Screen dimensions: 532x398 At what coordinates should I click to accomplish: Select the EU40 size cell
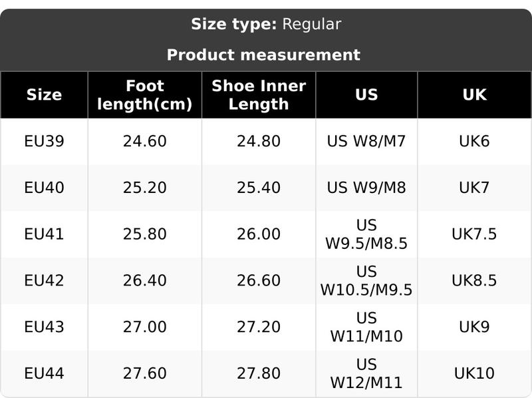[44, 188]
